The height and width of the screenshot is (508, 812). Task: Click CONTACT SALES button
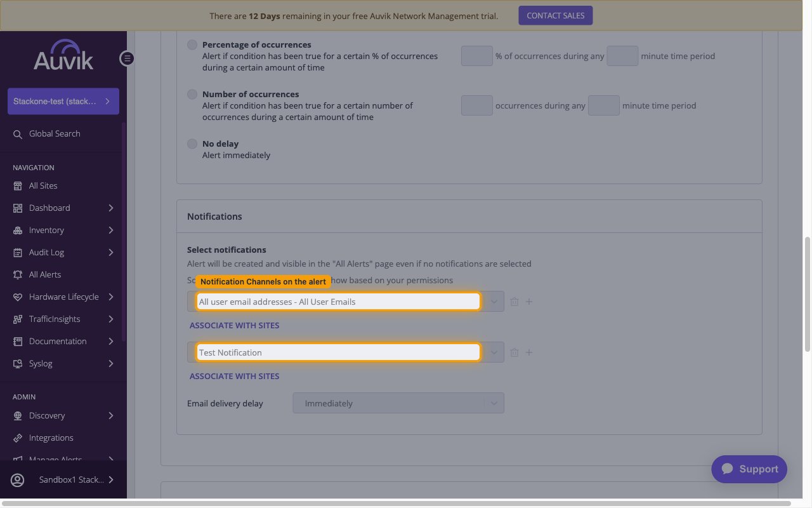(x=556, y=16)
